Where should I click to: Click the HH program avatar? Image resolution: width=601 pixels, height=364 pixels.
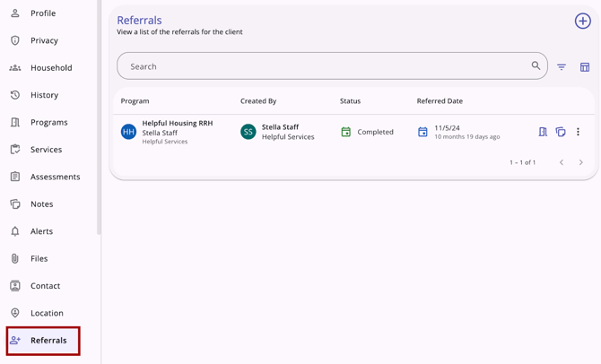coord(128,132)
